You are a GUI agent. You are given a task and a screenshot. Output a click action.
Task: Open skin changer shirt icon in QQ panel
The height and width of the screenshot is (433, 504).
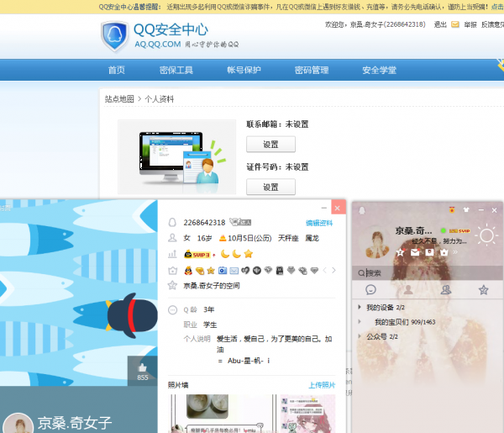(x=466, y=210)
